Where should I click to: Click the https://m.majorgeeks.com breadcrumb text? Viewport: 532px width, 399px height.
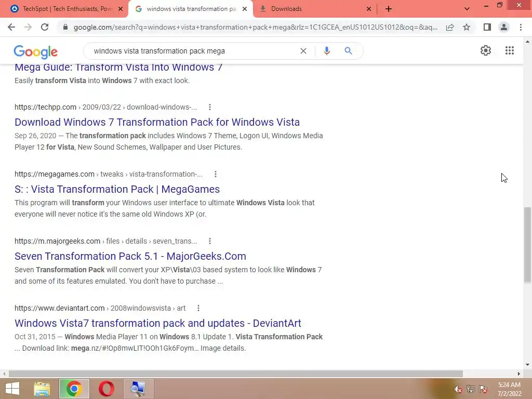[57, 241]
